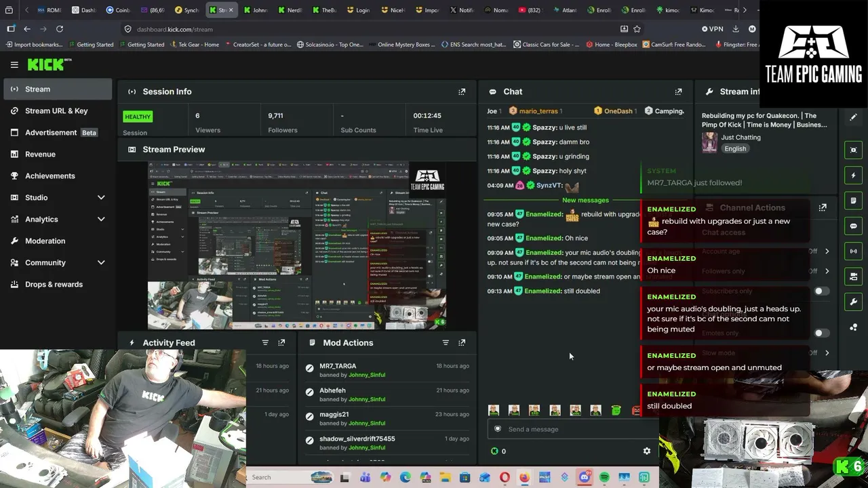
Task: Open Spotify from the taskbar
Action: tap(604, 477)
